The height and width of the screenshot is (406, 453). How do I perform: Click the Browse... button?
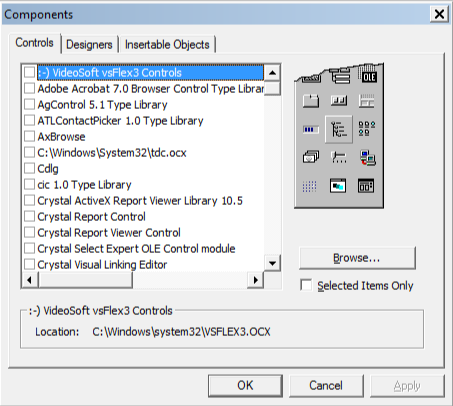tap(357, 258)
